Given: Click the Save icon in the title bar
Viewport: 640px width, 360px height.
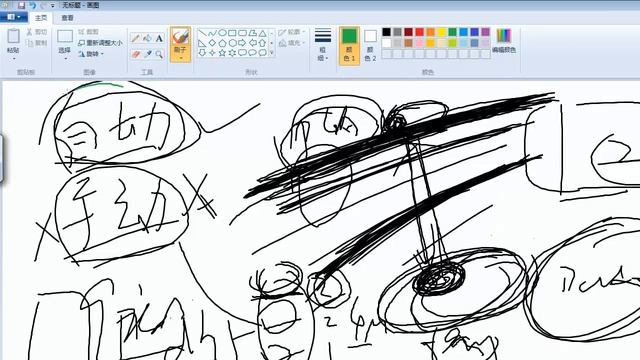Looking at the screenshot, I should 21,5.
